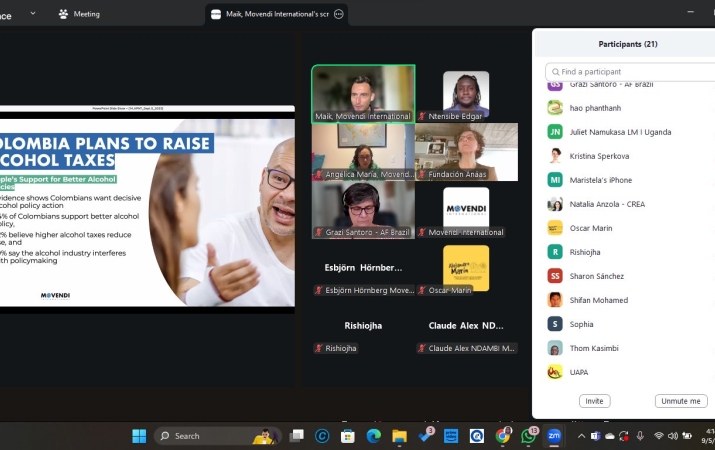Open the Meeting tab in Zoom

coord(79,14)
